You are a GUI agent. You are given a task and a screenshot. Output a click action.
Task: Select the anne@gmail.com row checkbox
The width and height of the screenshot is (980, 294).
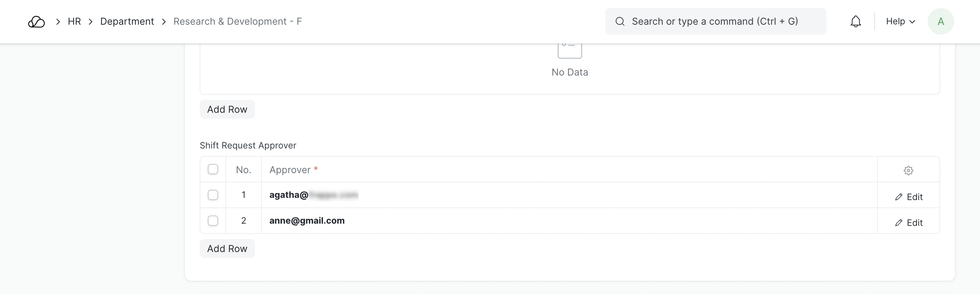coord(213,221)
